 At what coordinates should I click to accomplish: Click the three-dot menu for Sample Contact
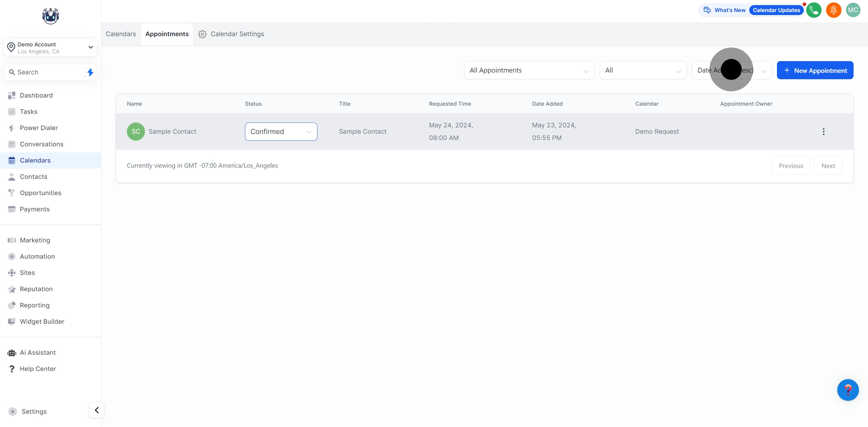823,132
